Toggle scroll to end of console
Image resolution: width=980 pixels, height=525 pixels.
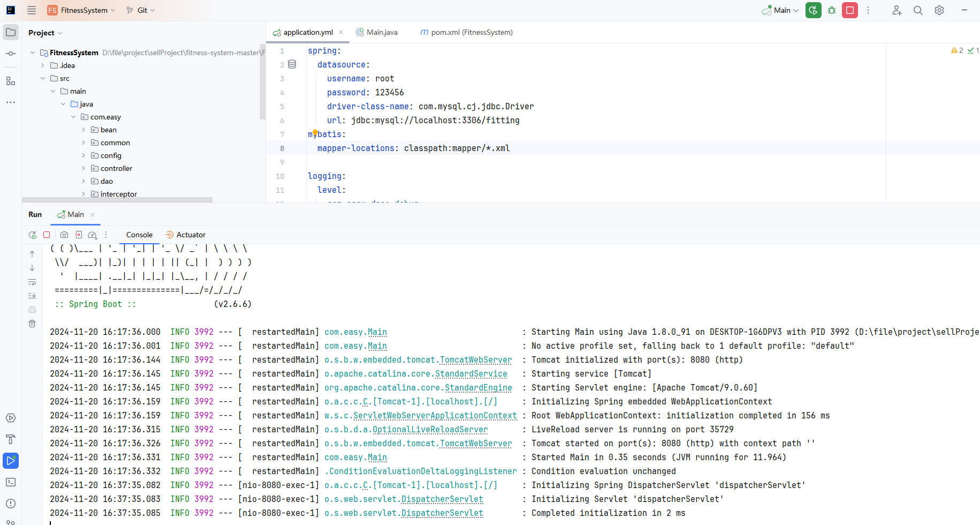(x=32, y=296)
